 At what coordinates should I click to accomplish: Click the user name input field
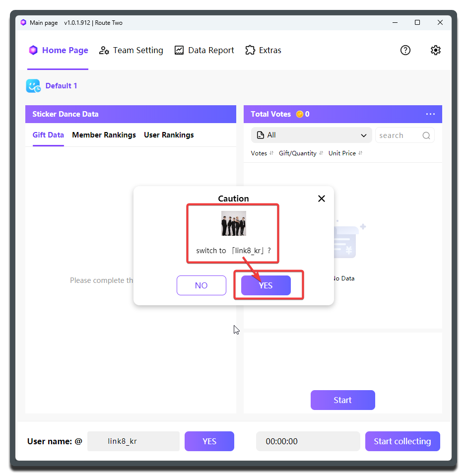133,441
